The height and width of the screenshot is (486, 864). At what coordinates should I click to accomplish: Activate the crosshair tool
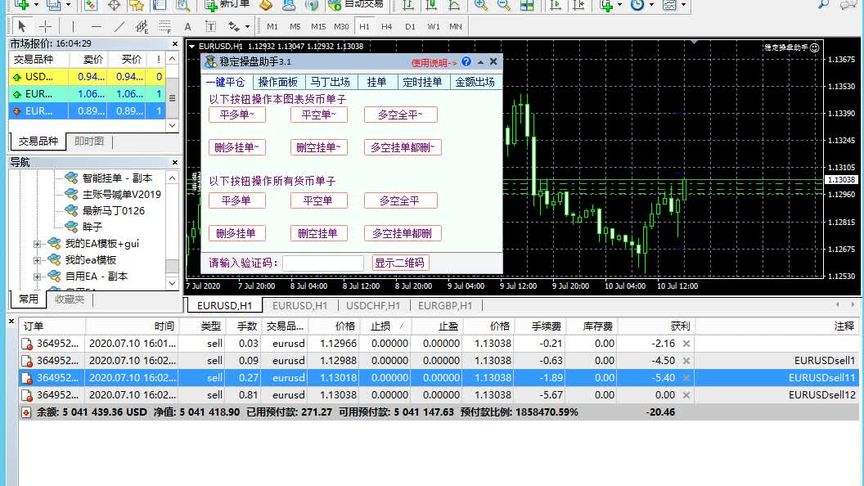[45, 26]
